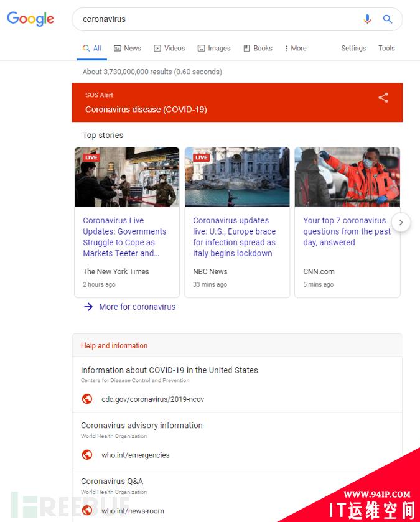The width and height of the screenshot is (420, 522).
Task: Click the 33 mins ago timestamp
Action: tap(210, 284)
